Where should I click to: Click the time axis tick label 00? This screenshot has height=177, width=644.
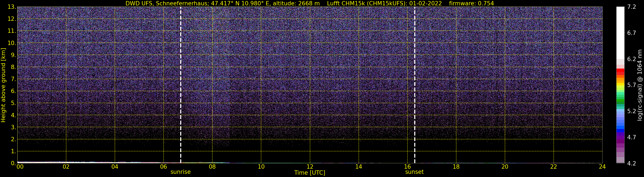pyautogui.click(x=20, y=167)
